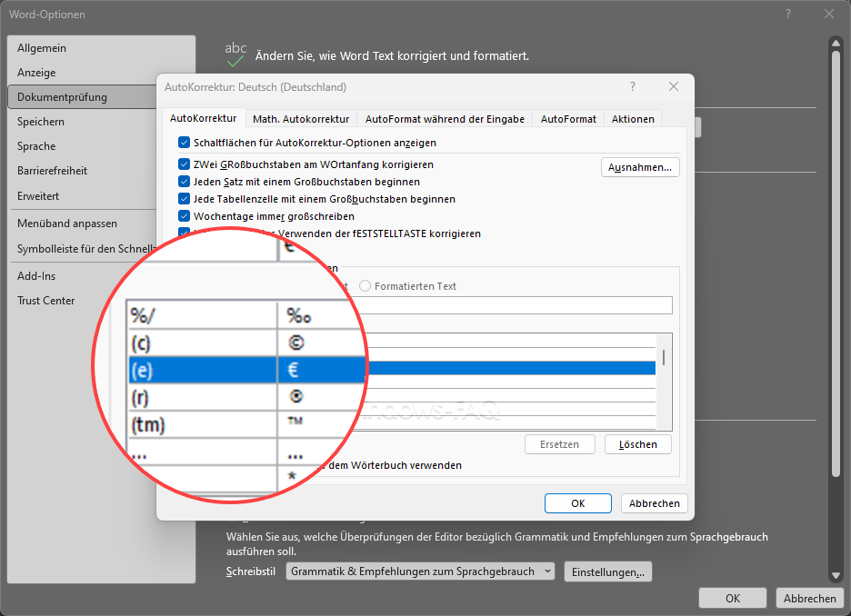The image size is (851, 616).
Task: Select Barrierefreiheit in the options sidebar
Action: [x=82, y=170]
